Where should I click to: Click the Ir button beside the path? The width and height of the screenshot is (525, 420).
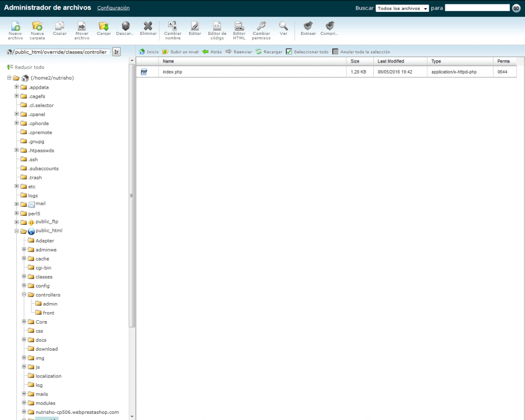[116, 52]
